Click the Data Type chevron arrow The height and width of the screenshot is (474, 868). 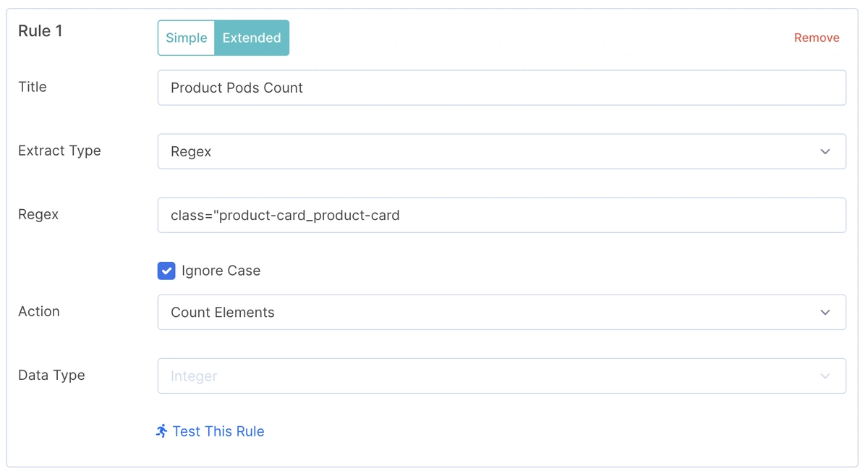pyautogui.click(x=825, y=376)
